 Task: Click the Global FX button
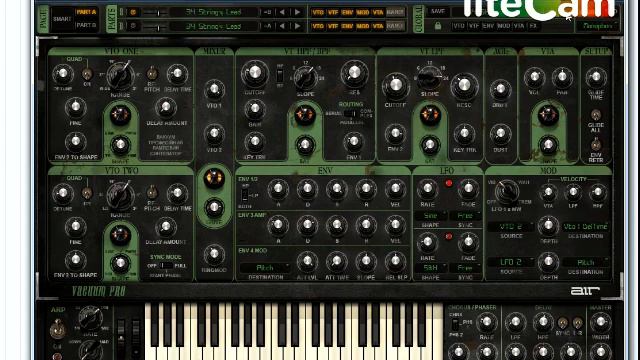click(x=533, y=26)
